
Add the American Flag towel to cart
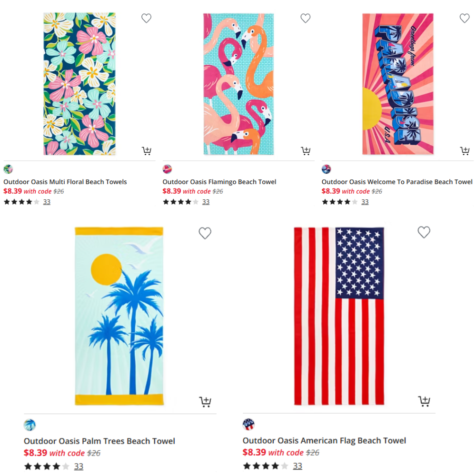424,401
